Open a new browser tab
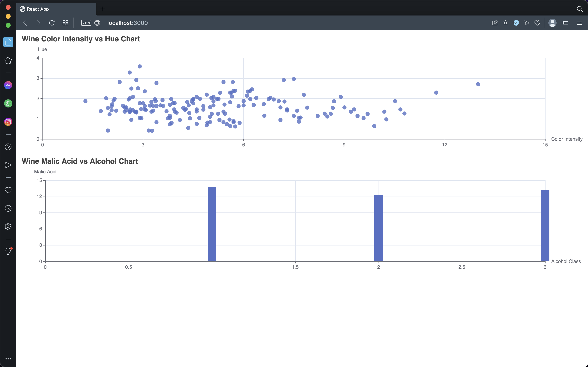The height and width of the screenshot is (367, 588). coord(103,9)
